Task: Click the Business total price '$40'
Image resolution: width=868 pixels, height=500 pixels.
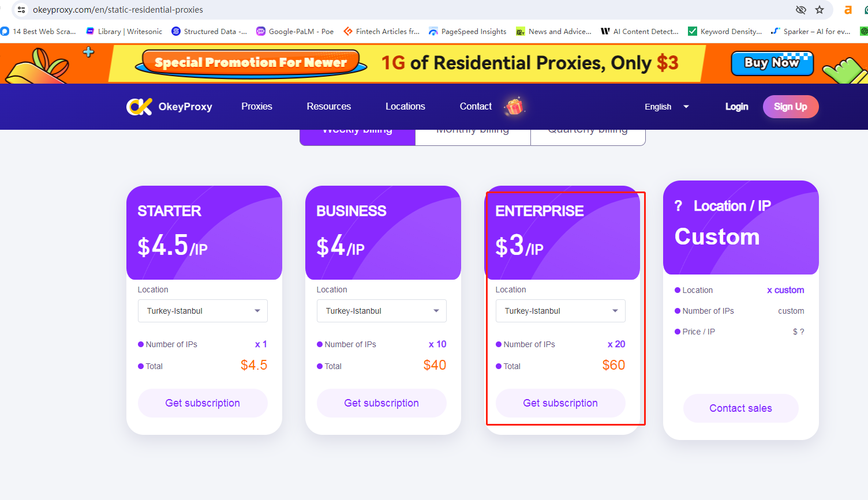Action: 435,365
